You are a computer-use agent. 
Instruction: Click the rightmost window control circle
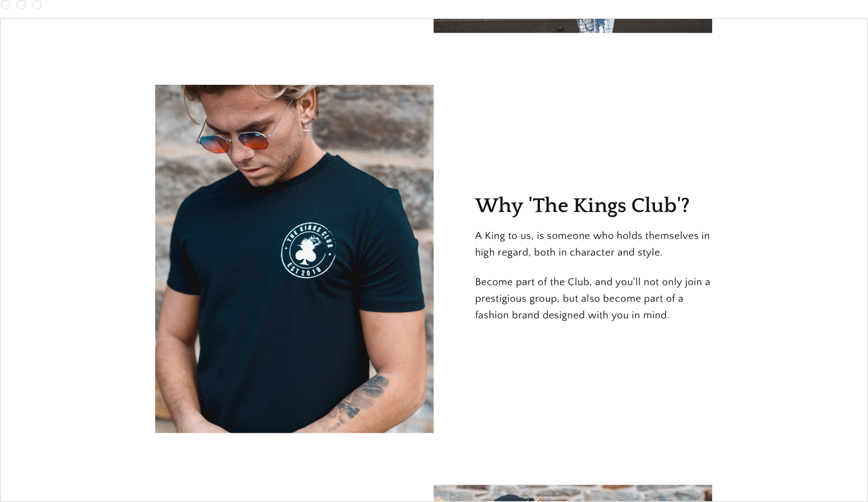pos(37,5)
